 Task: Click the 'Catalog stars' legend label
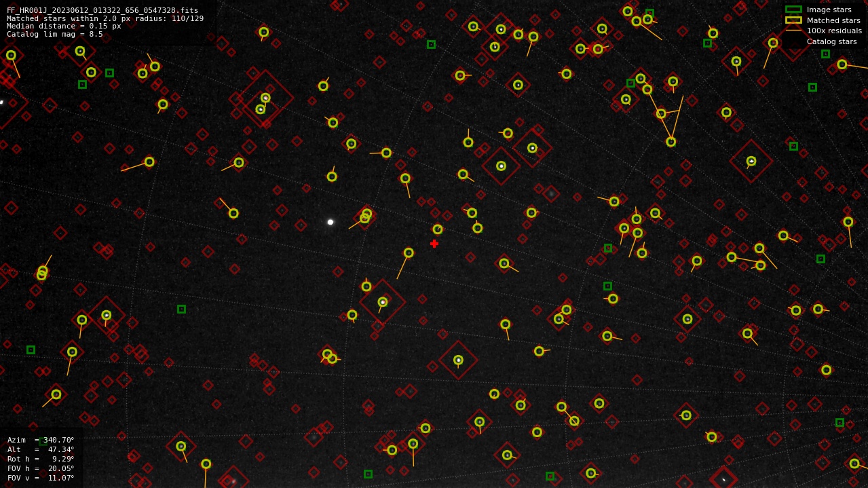coord(831,41)
